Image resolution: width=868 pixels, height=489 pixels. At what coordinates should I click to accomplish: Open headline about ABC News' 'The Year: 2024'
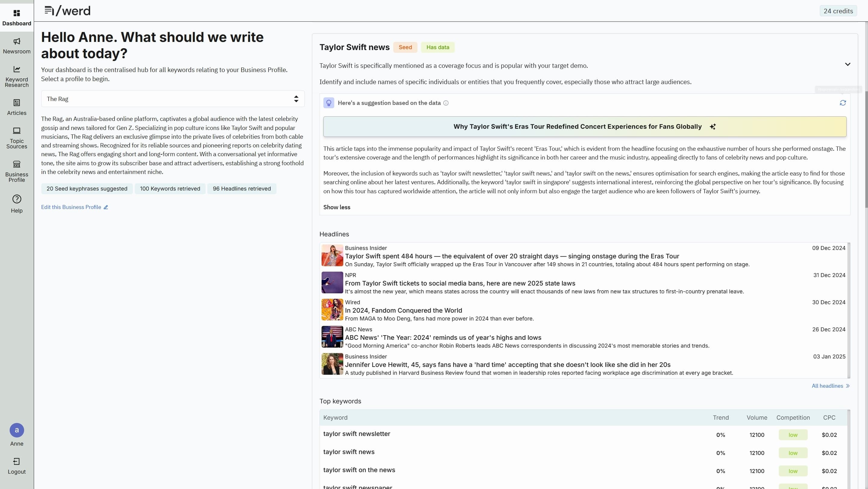[443, 338]
